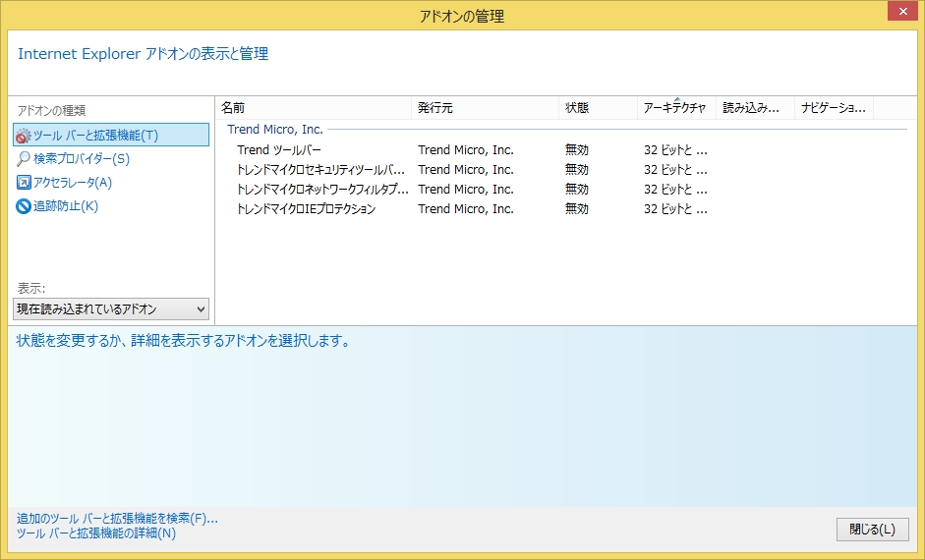Open ツール バーと拡張機能の詳細(N) link
The height and width of the screenshot is (560, 925).
point(96,533)
